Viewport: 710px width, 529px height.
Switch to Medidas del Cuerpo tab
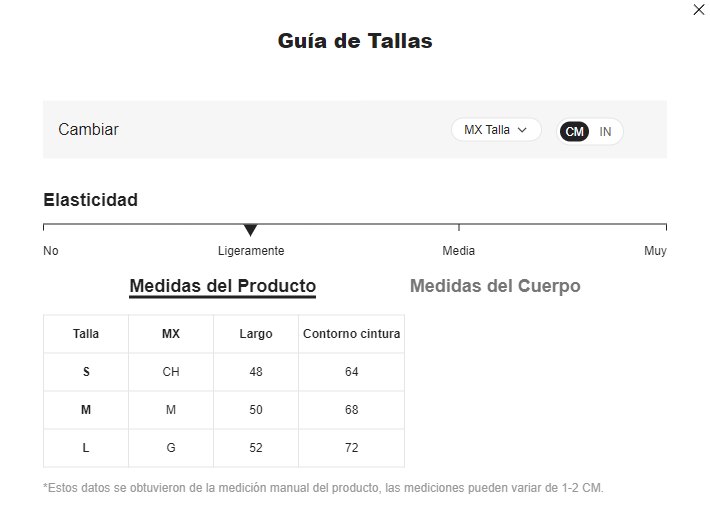(x=495, y=286)
